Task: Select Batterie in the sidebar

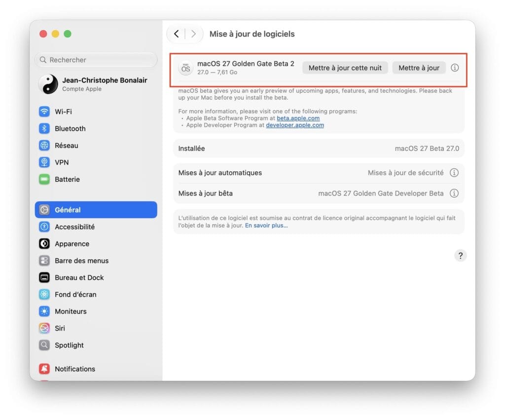Action: [96, 179]
